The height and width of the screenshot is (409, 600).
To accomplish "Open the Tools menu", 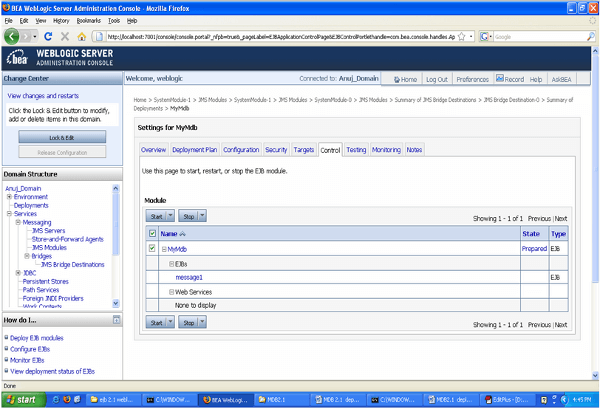I will coord(114,21).
